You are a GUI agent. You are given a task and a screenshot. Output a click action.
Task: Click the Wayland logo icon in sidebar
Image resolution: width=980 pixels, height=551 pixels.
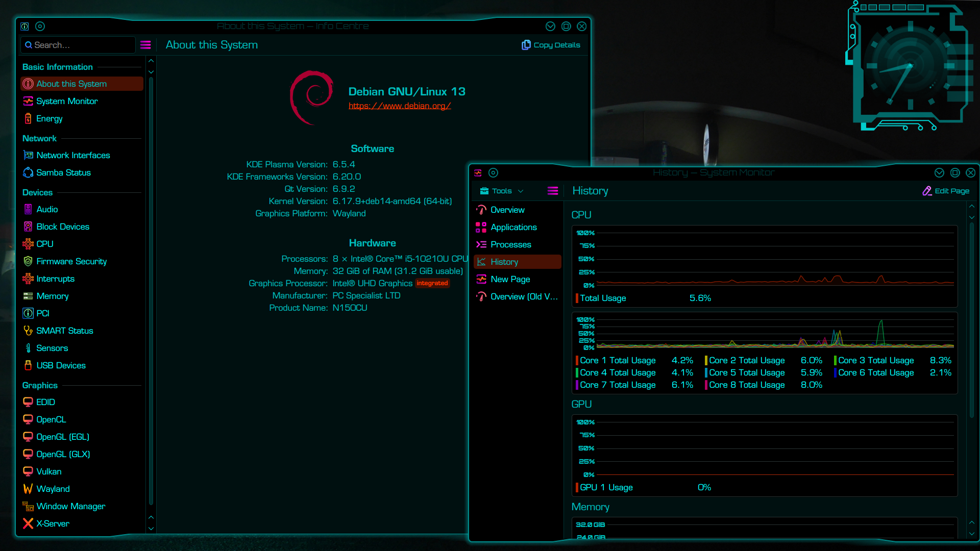tap(28, 489)
